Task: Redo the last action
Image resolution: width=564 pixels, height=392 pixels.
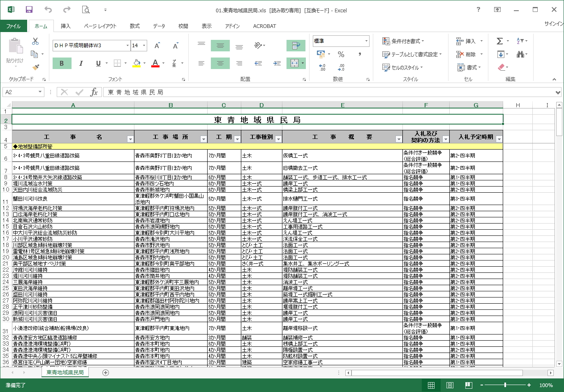Action: 67,10
